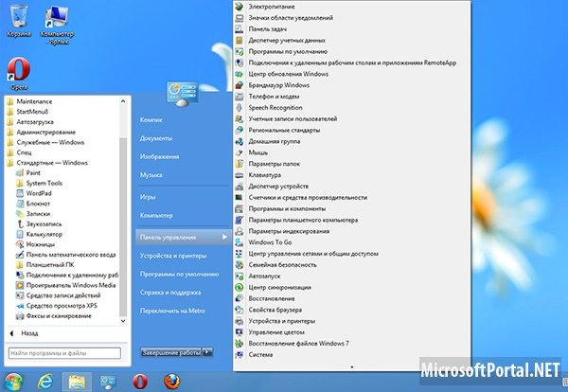This screenshot has height=392, width=568.
Task: Open Paint from the programs list
Action: pyautogui.click(x=28, y=173)
